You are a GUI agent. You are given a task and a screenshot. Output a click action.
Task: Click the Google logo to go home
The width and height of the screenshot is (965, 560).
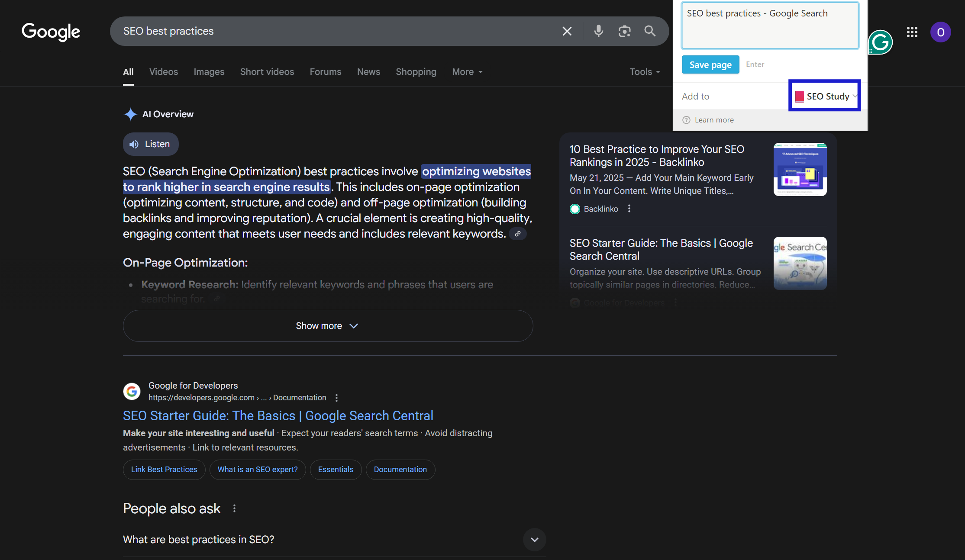51,32
